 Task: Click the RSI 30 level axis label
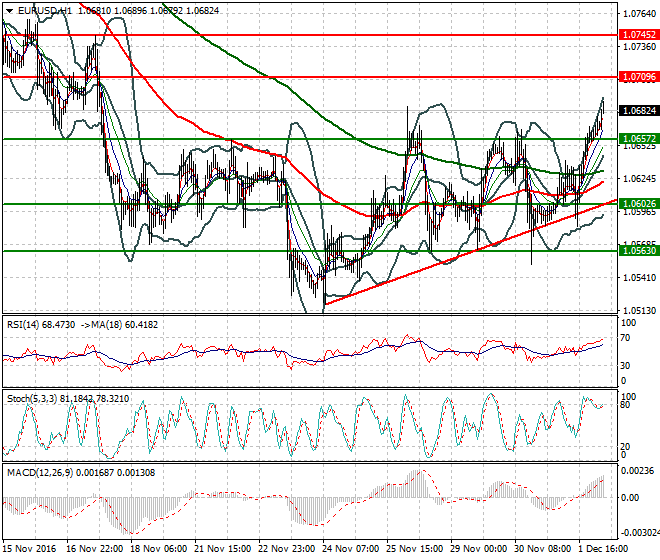click(x=625, y=365)
